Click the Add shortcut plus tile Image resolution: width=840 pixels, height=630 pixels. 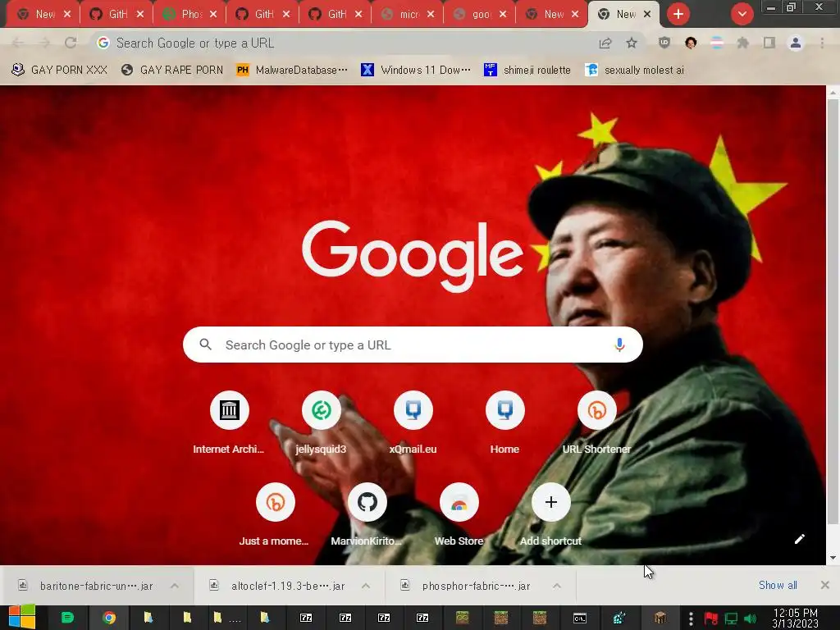(x=550, y=514)
